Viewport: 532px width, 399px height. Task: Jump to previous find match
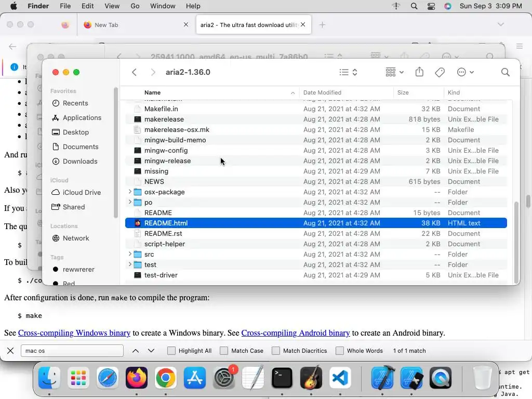(136, 351)
